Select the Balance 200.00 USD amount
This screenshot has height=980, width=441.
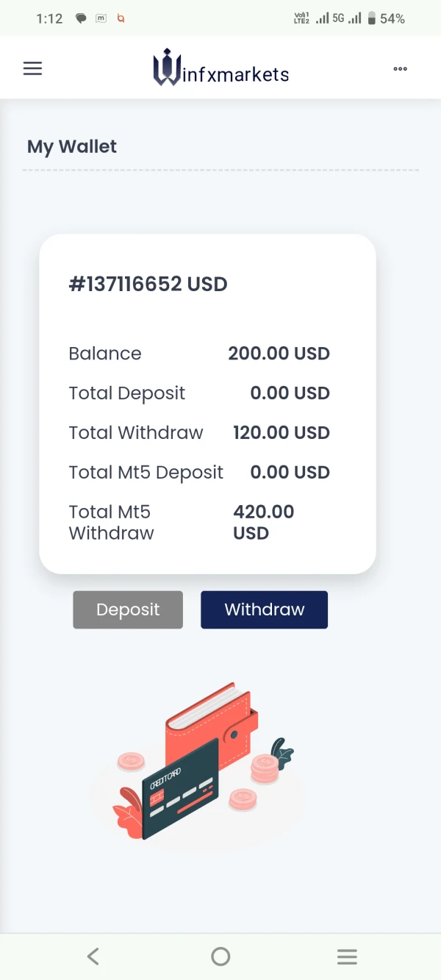pyautogui.click(x=279, y=353)
